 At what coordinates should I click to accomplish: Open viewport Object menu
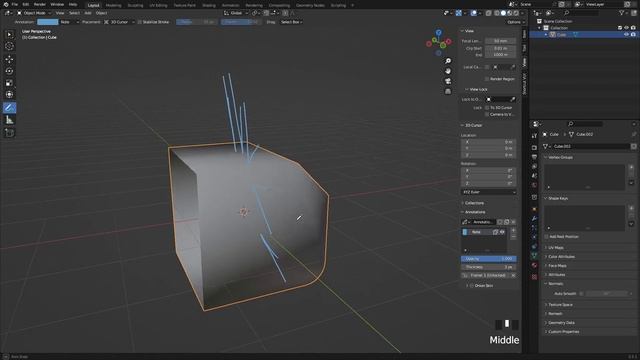pyautogui.click(x=101, y=13)
